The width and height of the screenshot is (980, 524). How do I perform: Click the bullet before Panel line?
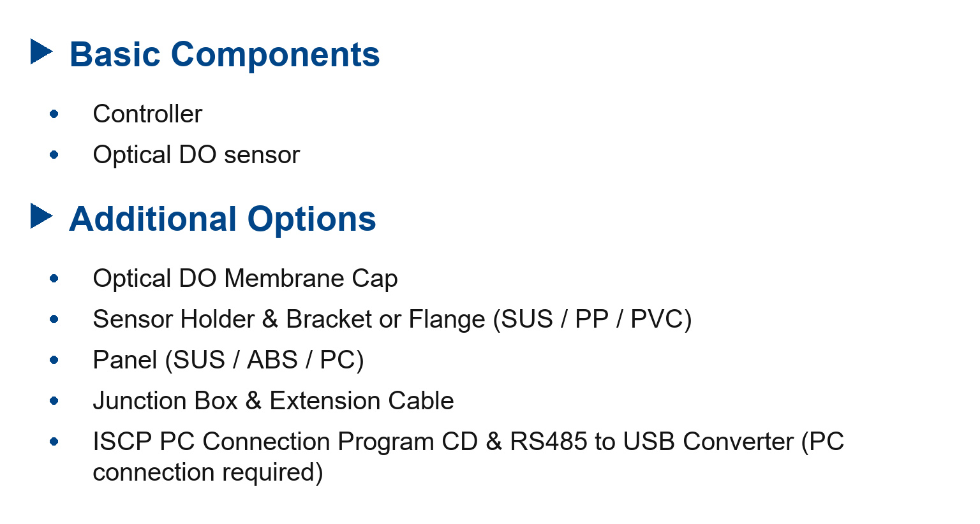[54, 360]
